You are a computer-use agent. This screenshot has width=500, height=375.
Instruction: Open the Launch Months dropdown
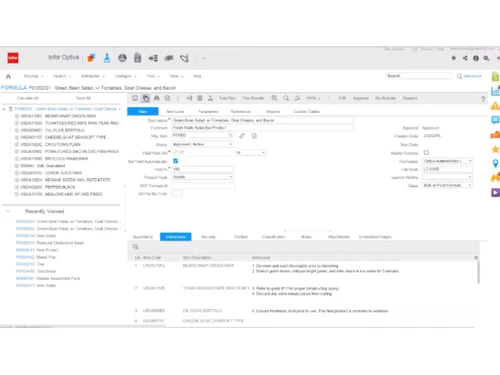pyautogui.click(x=448, y=177)
